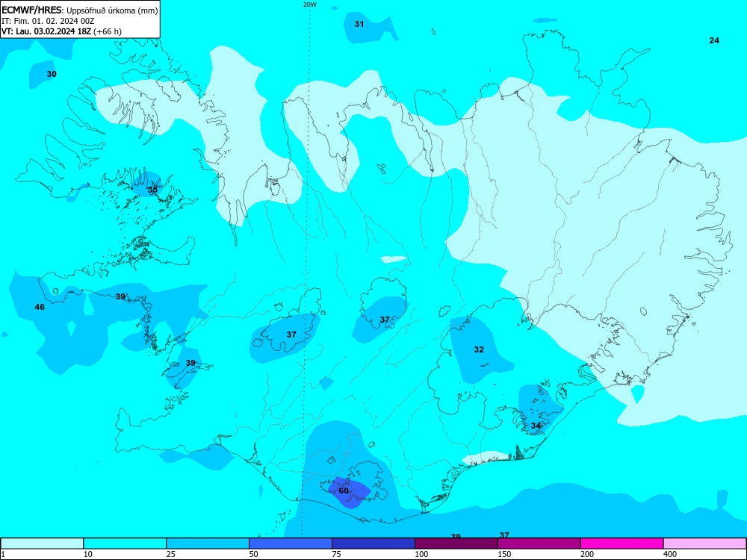Click legend tick label 100
The height and width of the screenshot is (560, 747).
click(x=421, y=554)
